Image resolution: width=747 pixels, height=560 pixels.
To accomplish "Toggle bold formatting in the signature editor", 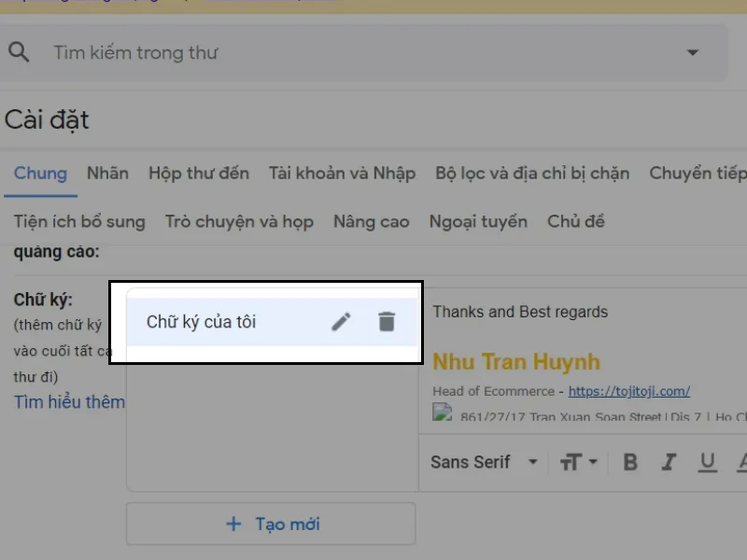I will pos(630,461).
